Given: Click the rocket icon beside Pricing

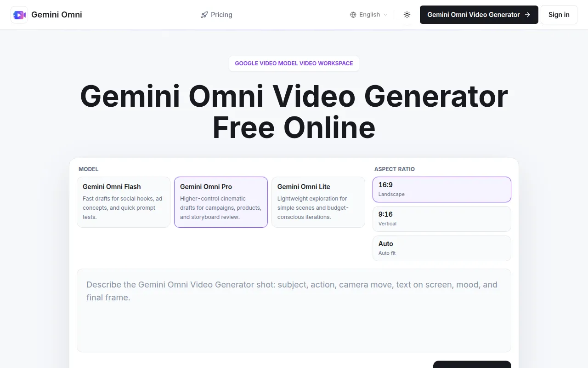Looking at the screenshot, I should tap(204, 15).
